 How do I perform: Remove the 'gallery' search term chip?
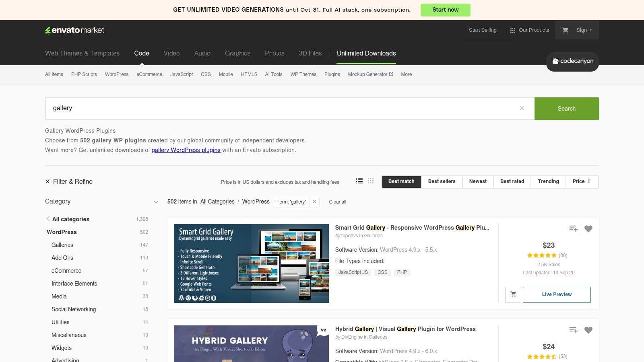point(314,202)
